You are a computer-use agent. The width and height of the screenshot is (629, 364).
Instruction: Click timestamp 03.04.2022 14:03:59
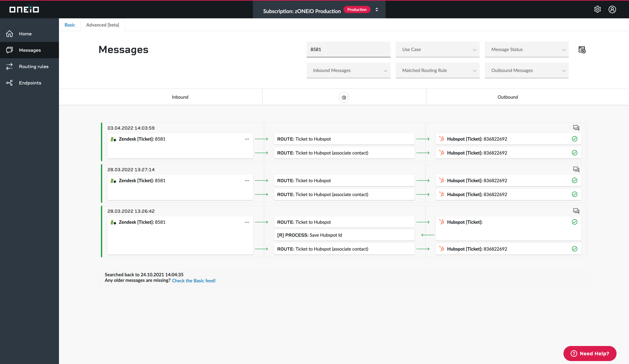131,128
